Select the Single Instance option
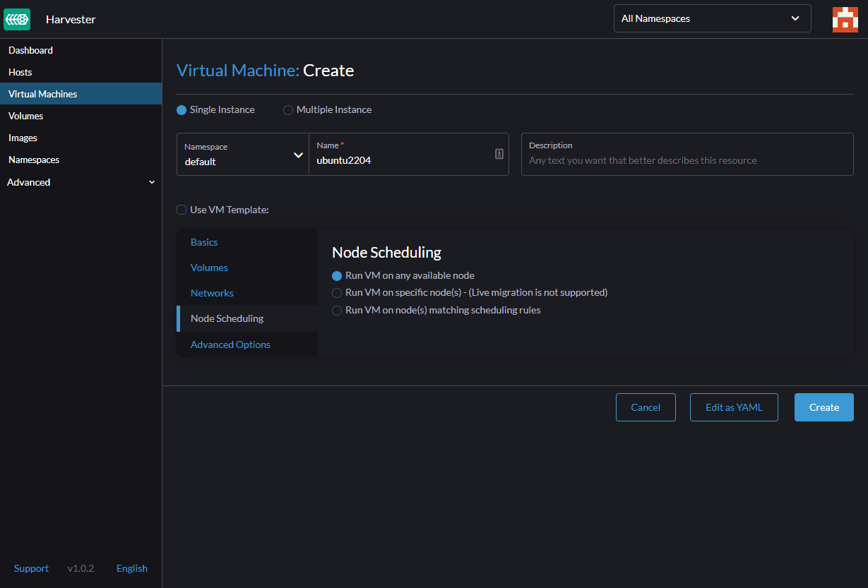 point(182,110)
